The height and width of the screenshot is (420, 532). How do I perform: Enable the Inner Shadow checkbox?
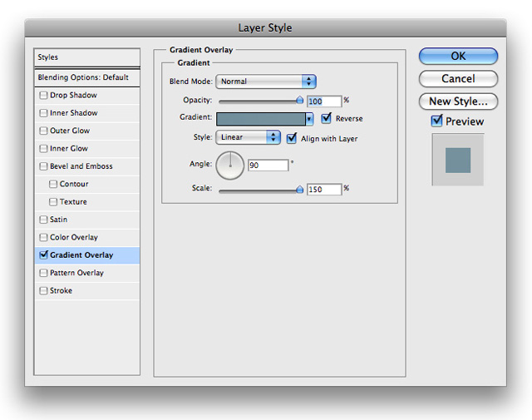43,113
